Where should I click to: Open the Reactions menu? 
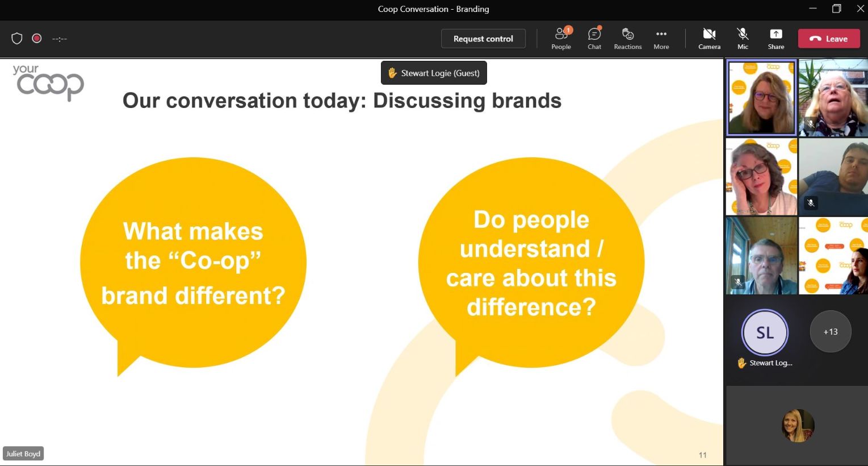coord(628,39)
